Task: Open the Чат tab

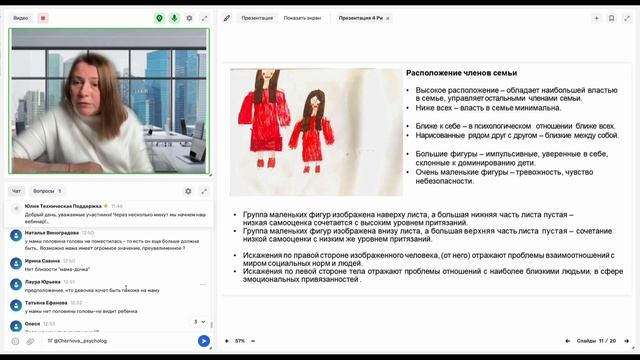Action: click(16, 191)
